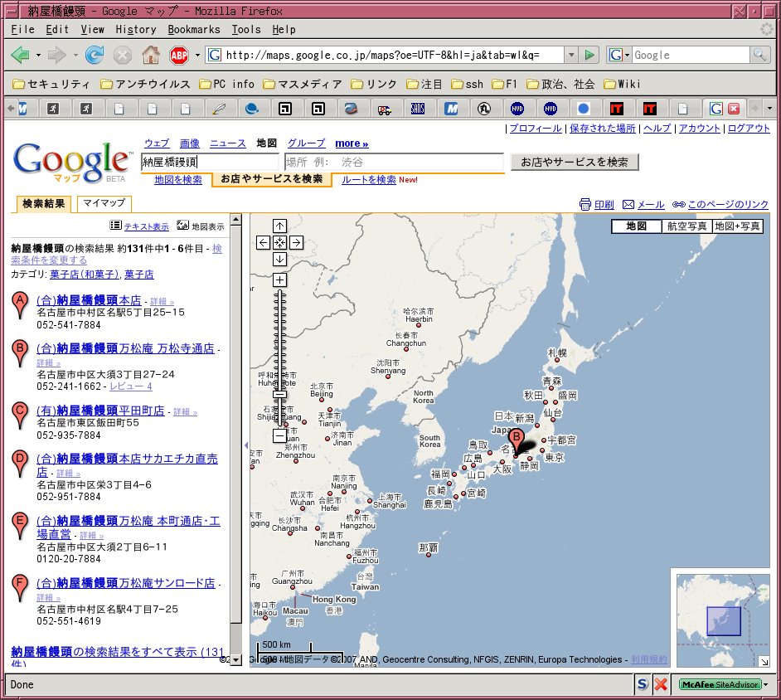Open the McAfee SiteAdvisor dropdown arrow
Image resolution: width=781 pixels, height=700 pixels.
coord(765,684)
